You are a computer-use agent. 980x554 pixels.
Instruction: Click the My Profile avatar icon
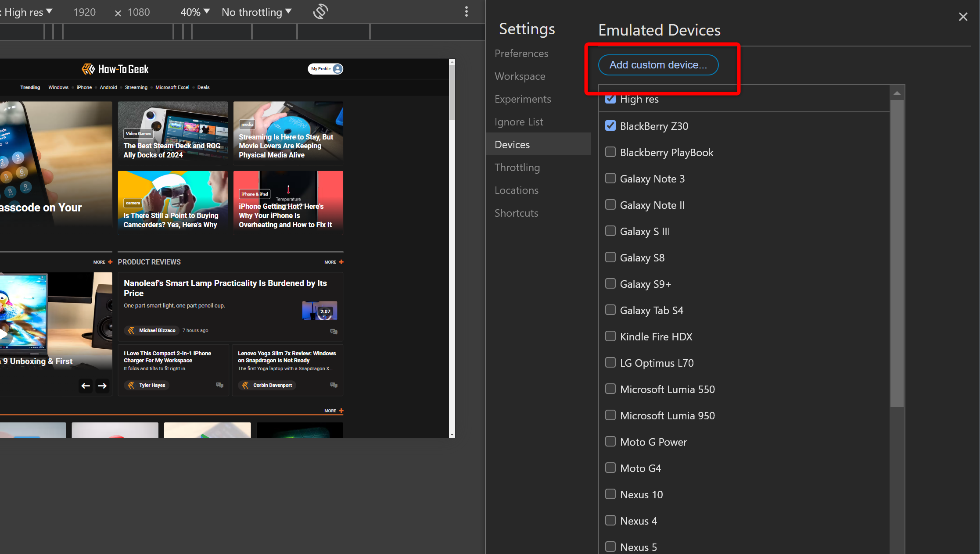pos(337,69)
